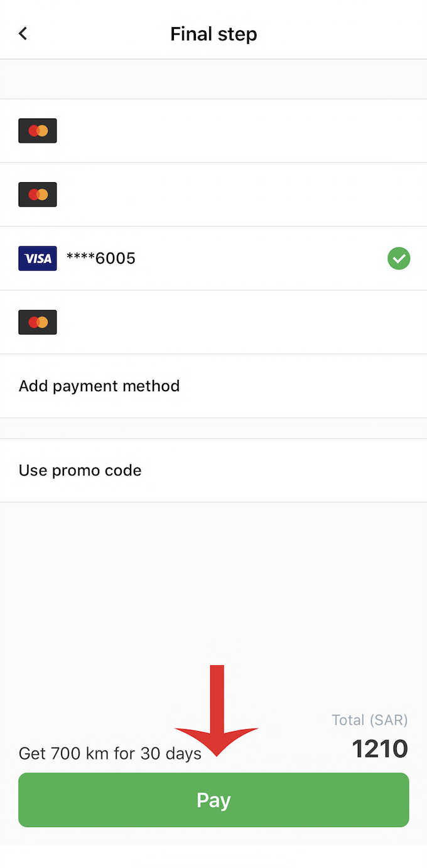Go back using the top-left arrow
The height and width of the screenshot is (868, 427).
[x=23, y=33]
